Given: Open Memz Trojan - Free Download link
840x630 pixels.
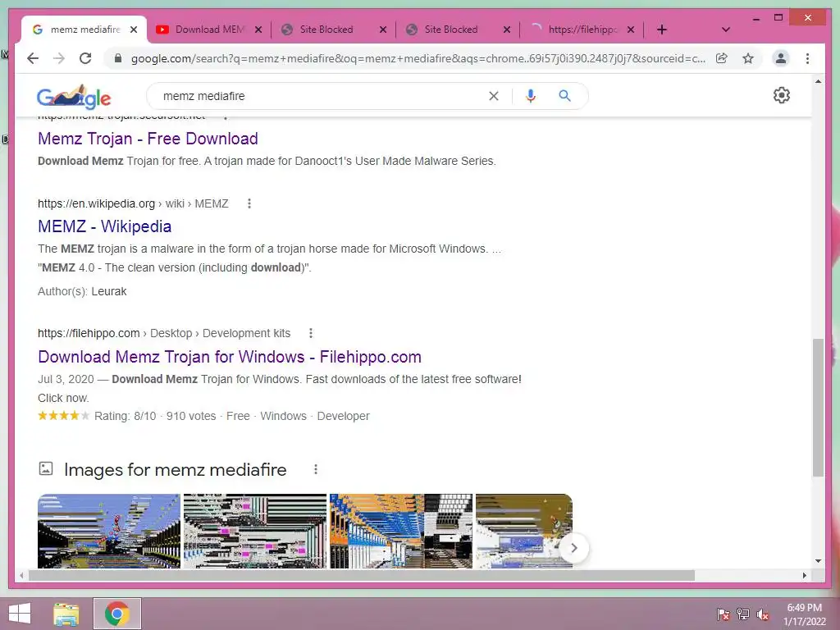Looking at the screenshot, I should 148,139.
